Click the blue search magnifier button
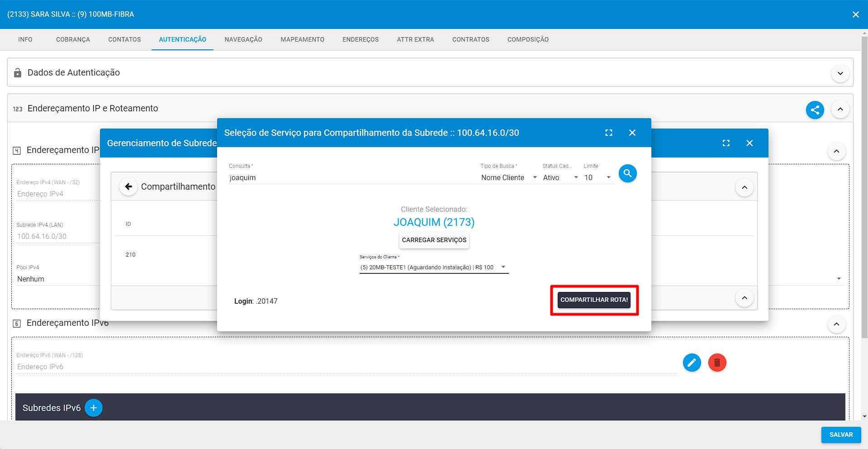Viewport: 868px width, 449px height. click(x=627, y=173)
